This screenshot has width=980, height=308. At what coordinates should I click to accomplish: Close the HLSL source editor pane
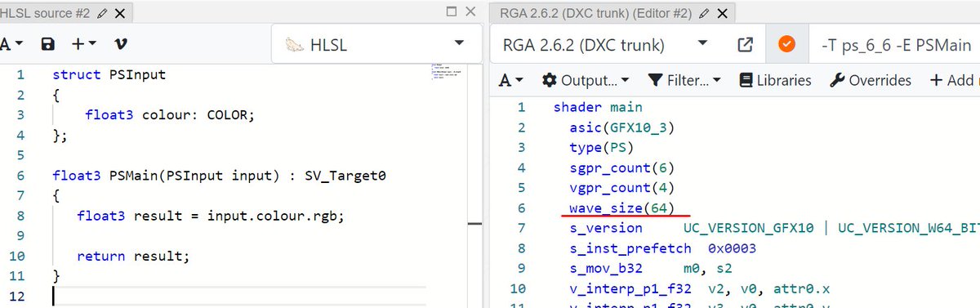click(x=470, y=12)
